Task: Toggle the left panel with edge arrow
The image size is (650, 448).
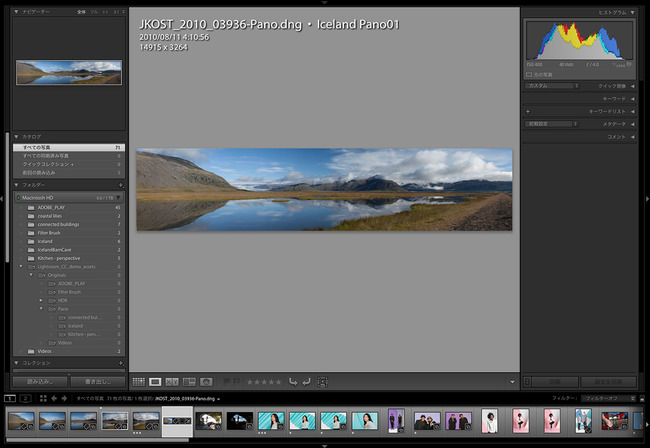Action: [x=2, y=199]
